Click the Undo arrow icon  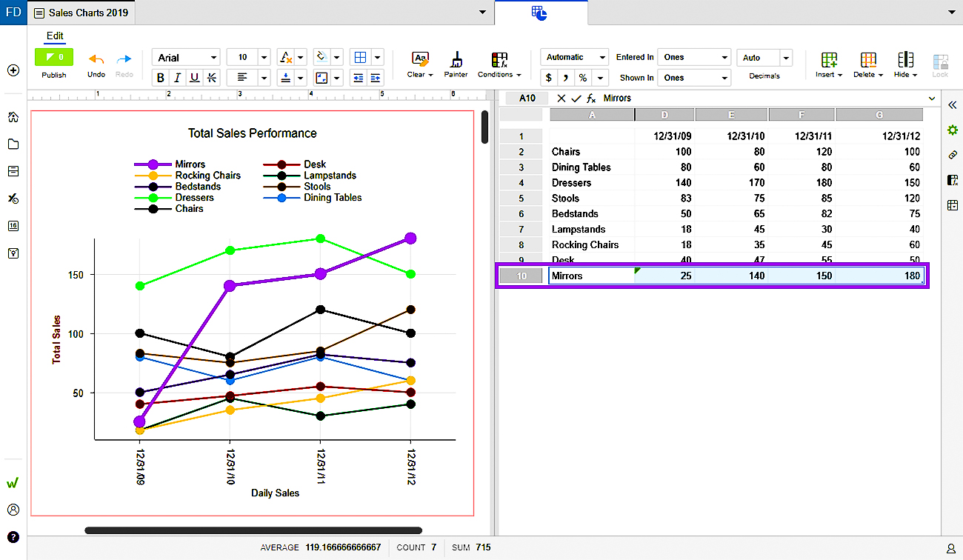click(96, 59)
